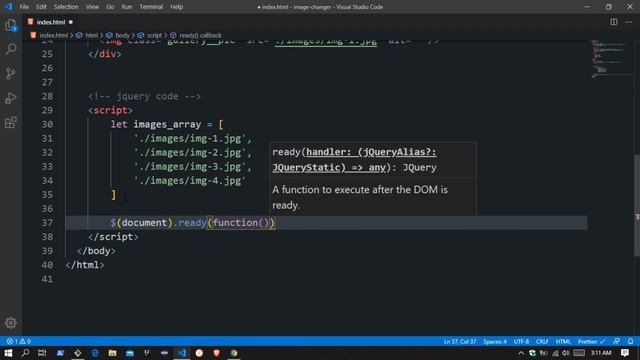Viewport: 640px width, 360px height.
Task: Open the Manage gear menu
Action: (11, 323)
